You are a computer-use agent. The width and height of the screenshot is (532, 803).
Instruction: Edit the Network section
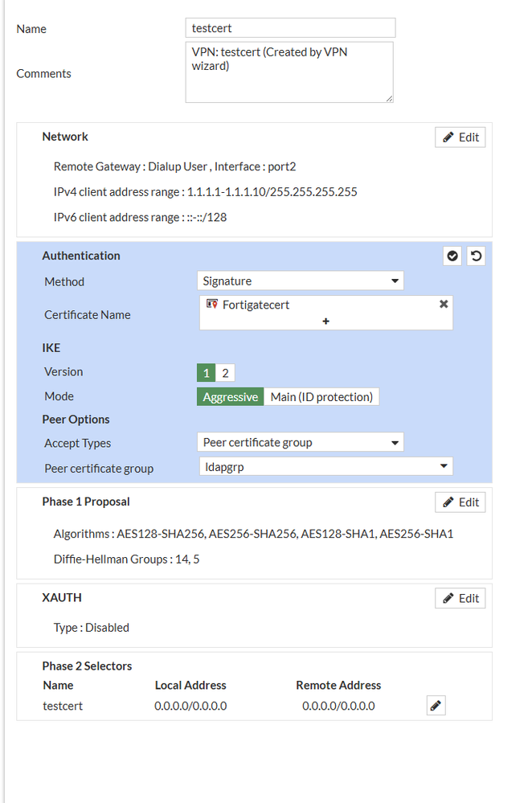coord(460,137)
